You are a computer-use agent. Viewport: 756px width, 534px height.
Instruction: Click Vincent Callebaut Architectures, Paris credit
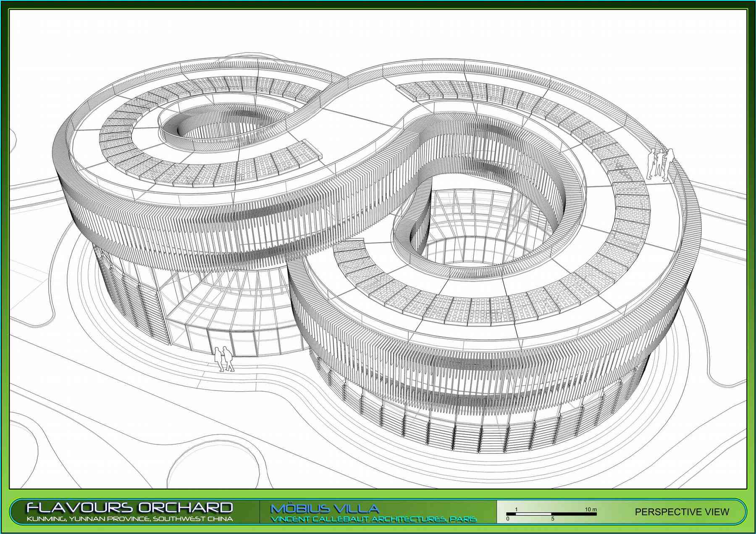(x=373, y=519)
